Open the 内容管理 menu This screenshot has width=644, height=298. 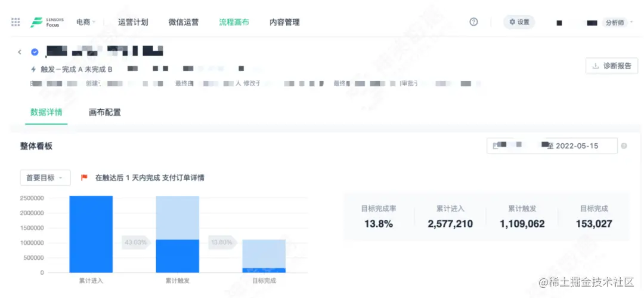284,22
